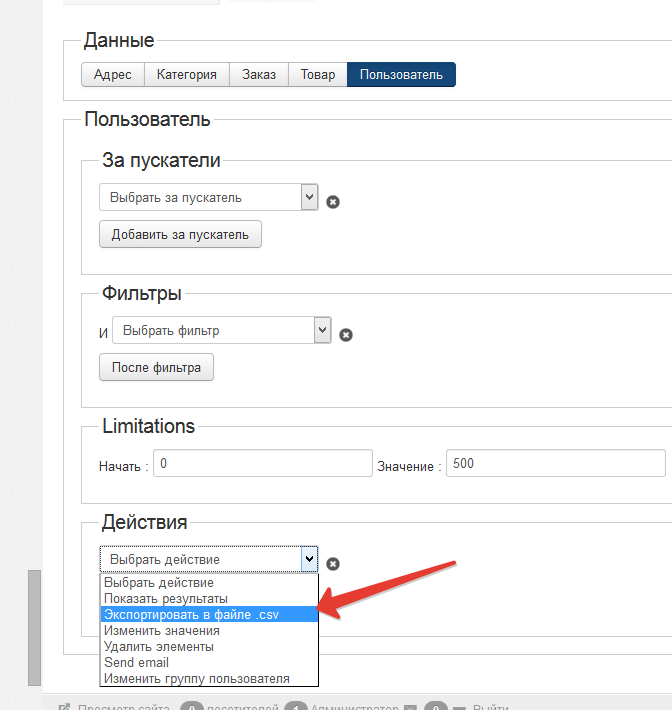This screenshot has width=672, height=710.
Task: Remove the filter row with the x icon
Action: (x=346, y=334)
